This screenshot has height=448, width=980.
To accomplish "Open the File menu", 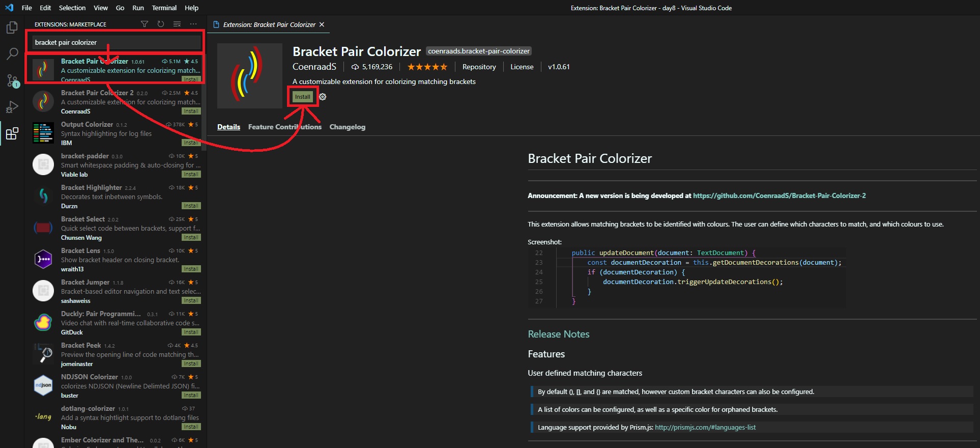I will click(x=27, y=8).
